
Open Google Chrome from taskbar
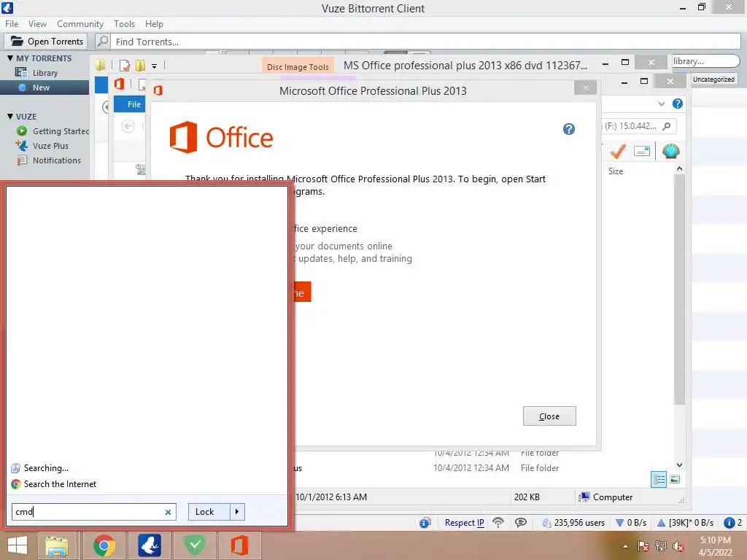(104, 545)
